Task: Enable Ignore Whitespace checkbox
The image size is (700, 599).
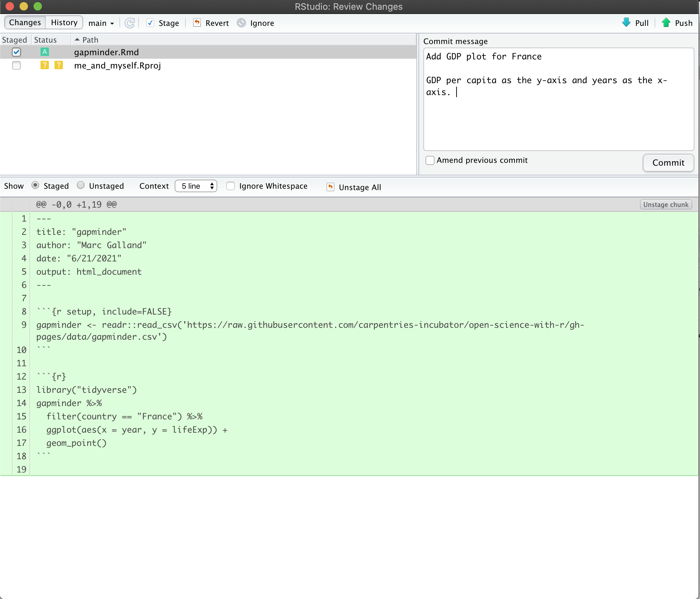Action: click(231, 186)
